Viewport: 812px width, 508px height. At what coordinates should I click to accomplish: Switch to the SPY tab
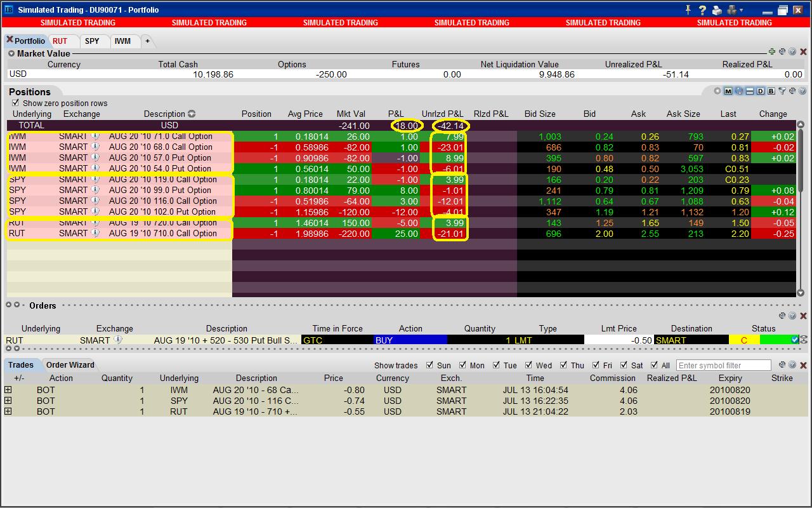click(x=92, y=41)
